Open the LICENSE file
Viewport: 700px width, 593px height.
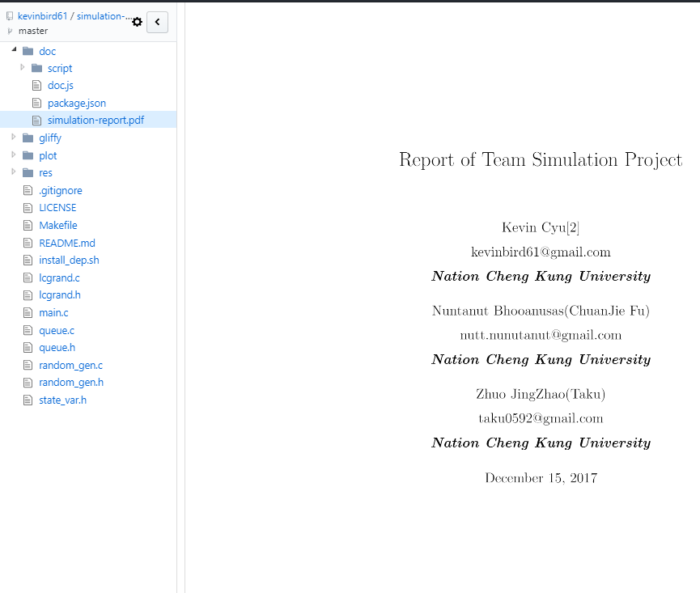[x=57, y=207]
